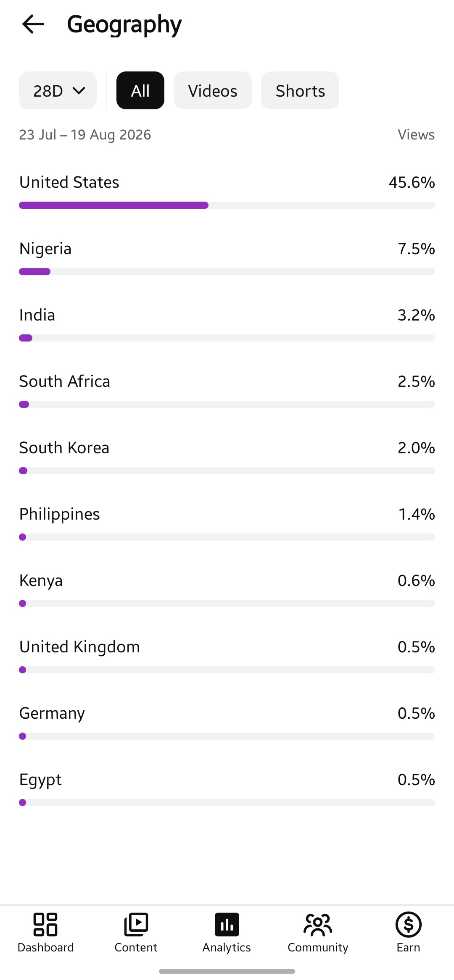This screenshot has height=980, width=454.
Task: Open the Earn dollar icon
Action: click(409, 925)
